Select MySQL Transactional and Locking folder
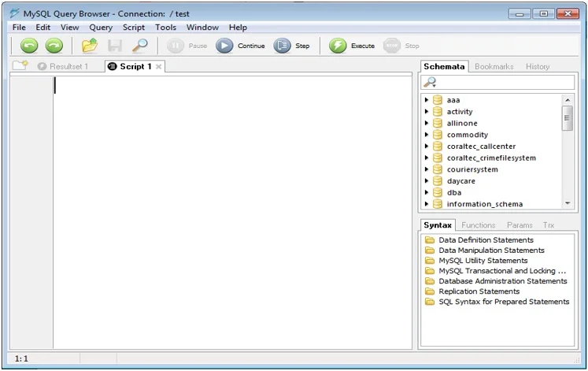Screen dimensions: 588x371 (x=495, y=271)
